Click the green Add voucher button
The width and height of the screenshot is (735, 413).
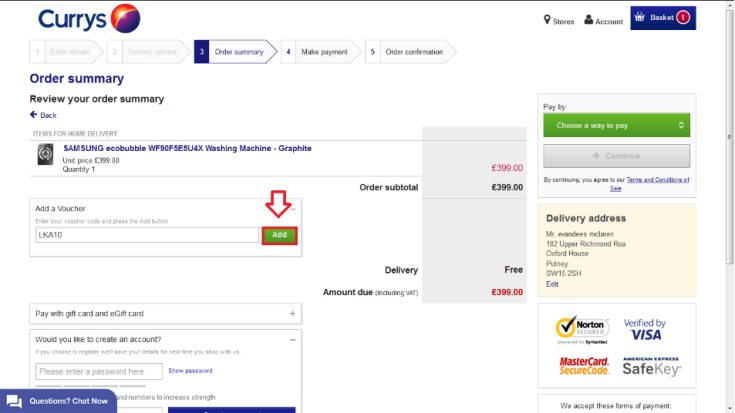click(x=279, y=235)
